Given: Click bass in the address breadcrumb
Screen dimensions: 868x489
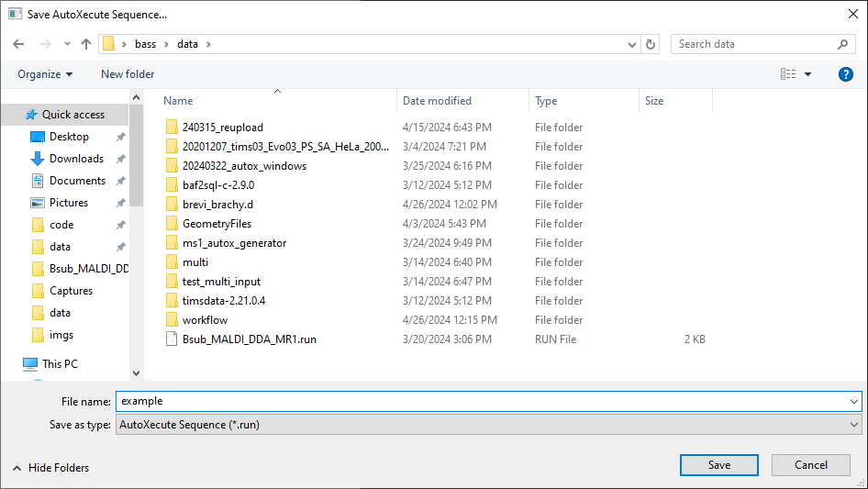Looking at the screenshot, I should click(x=146, y=44).
